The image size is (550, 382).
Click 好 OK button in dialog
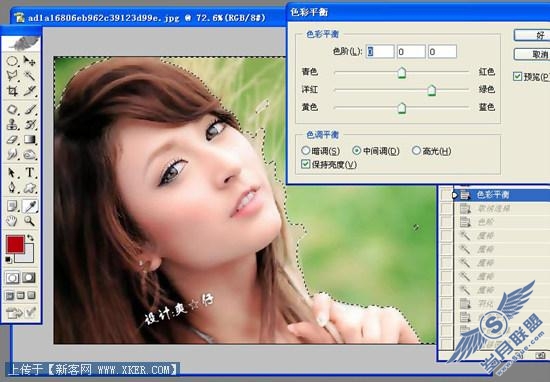532,35
